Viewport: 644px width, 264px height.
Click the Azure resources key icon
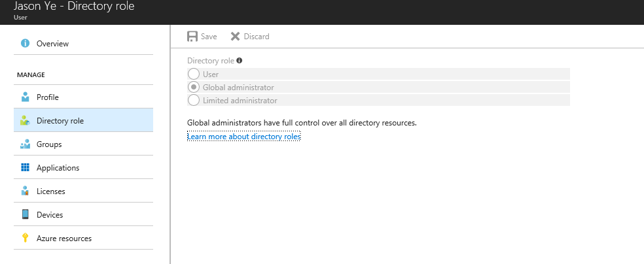(26, 238)
